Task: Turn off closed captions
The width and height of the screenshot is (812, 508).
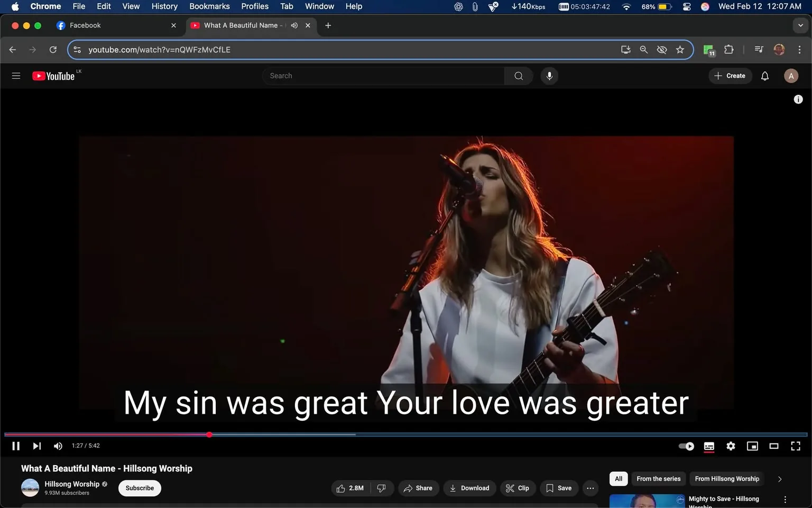Action: tap(709, 446)
